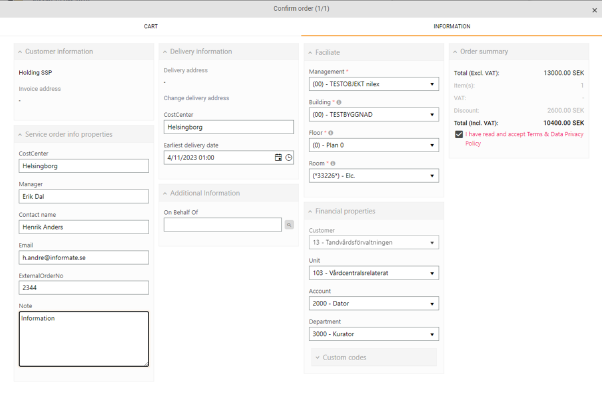Screen dimensions: 602x397
Task: Collapse the Additional Information section
Action: tap(228, 193)
